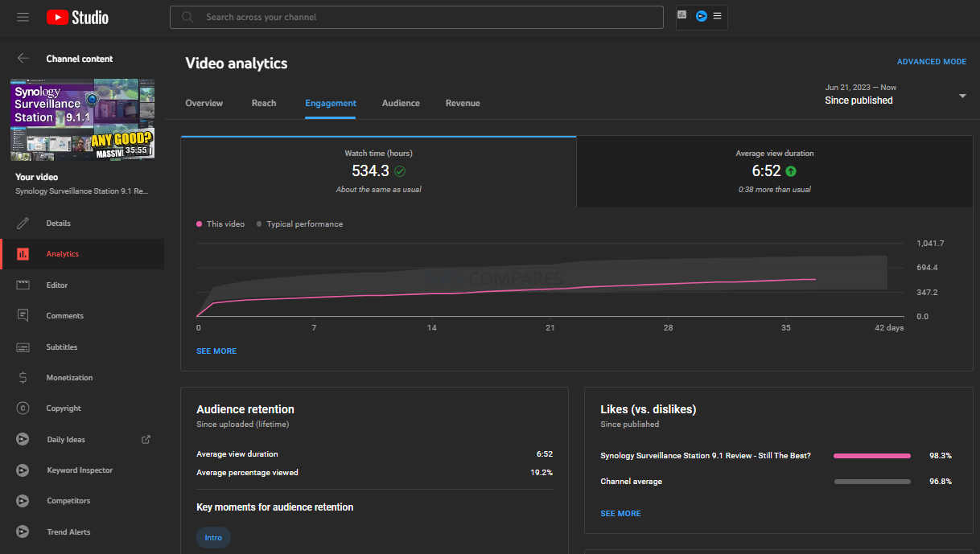980x554 pixels.
Task: Switch to the Reach tab
Action: click(264, 103)
